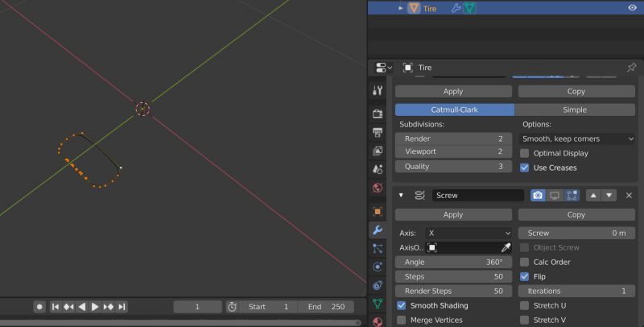This screenshot has width=644, height=327.
Task: Click the eyedropper in the AxisOb field
Action: click(x=506, y=247)
